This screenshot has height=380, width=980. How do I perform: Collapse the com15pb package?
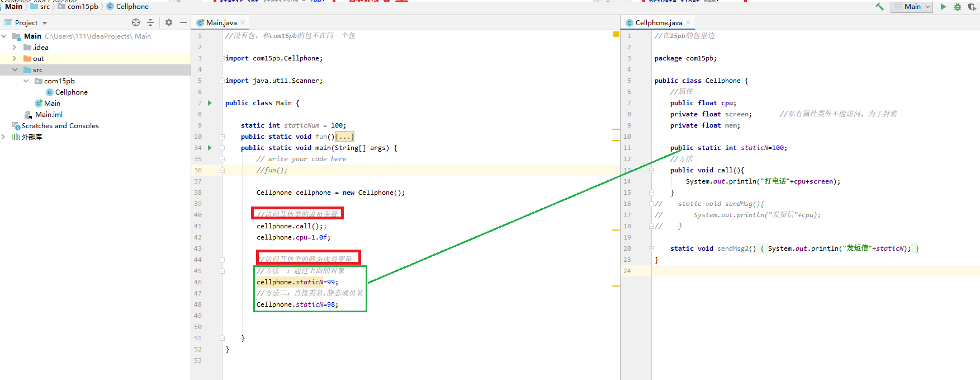(26, 81)
